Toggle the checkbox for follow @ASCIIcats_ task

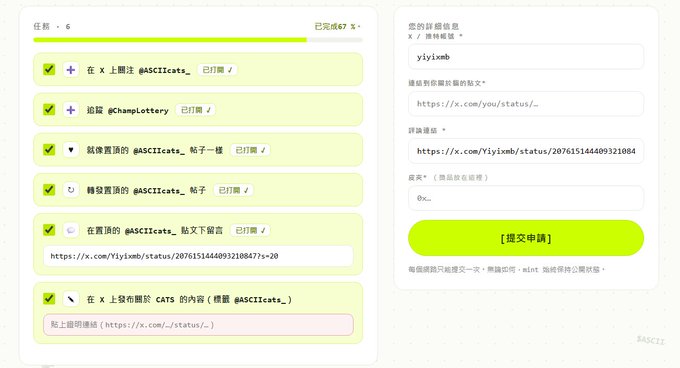tap(49, 69)
